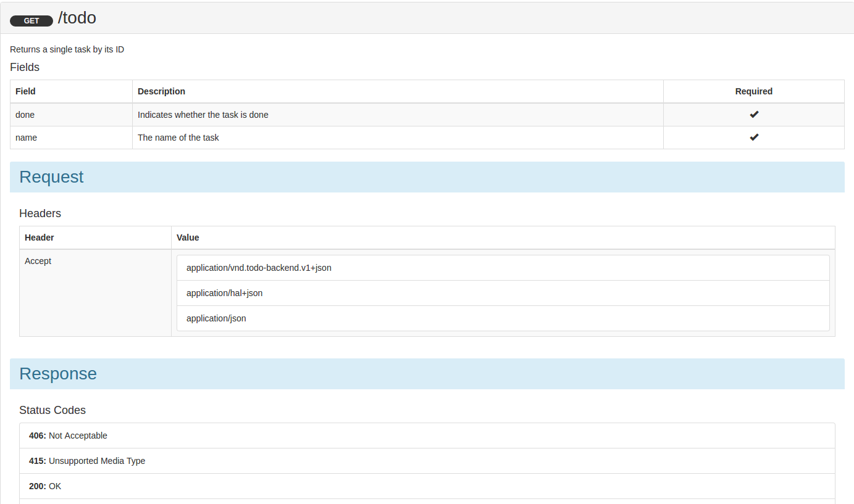Select application/vnd.todo-backend.v1+json accept value

coord(503,268)
